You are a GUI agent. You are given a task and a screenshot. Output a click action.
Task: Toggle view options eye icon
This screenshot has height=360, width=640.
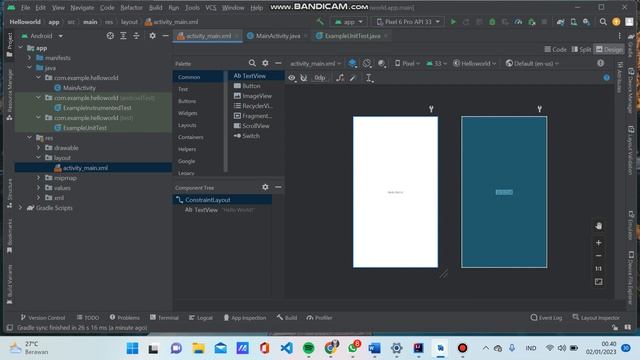(x=292, y=78)
